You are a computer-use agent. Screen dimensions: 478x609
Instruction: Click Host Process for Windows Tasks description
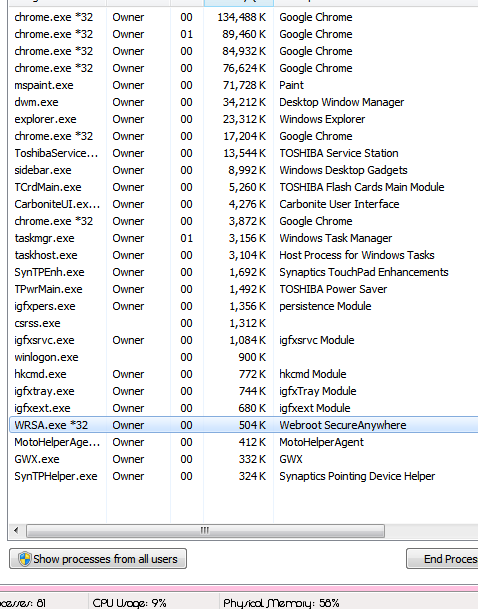[x=357, y=255]
